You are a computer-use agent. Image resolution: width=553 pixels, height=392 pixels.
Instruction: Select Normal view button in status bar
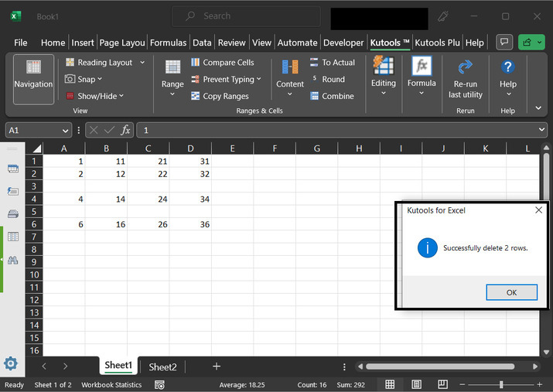(x=390, y=384)
